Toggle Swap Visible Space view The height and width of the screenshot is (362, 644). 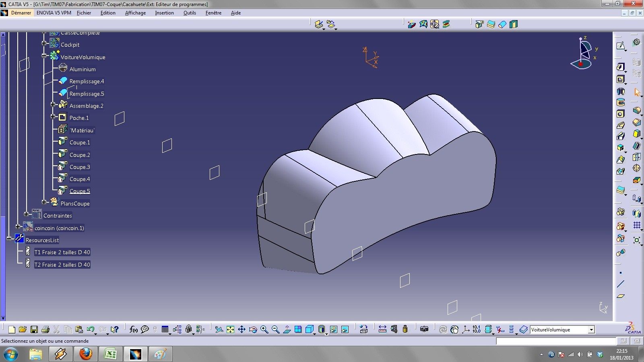click(x=345, y=330)
